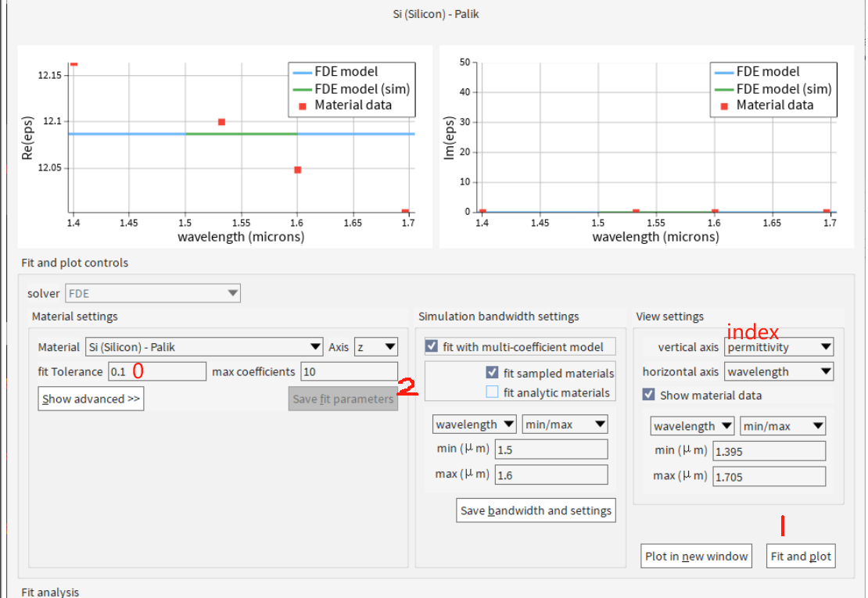Click the Re(eps) plot area
This screenshot has height=598, width=868.
241,141
